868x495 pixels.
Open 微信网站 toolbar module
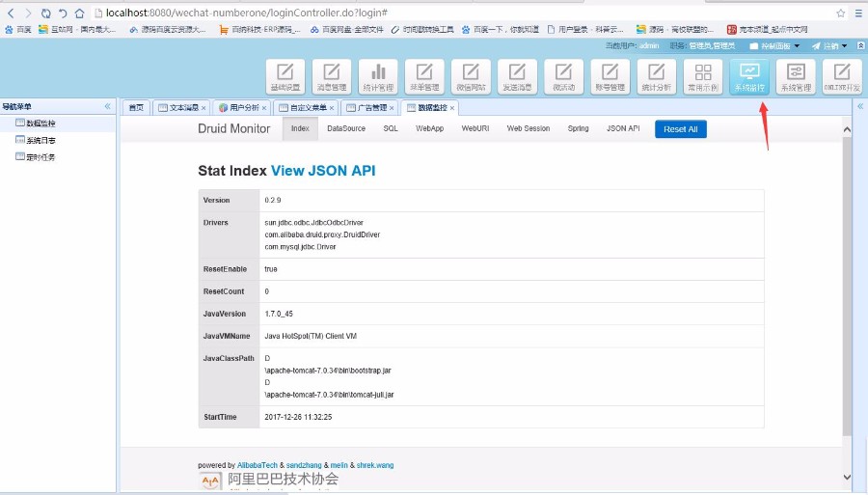pyautogui.click(x=471, y=76)
